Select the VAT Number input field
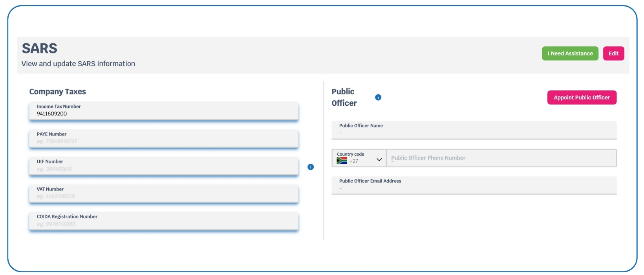This screenshot has height=275, width=644. point(164,193)
